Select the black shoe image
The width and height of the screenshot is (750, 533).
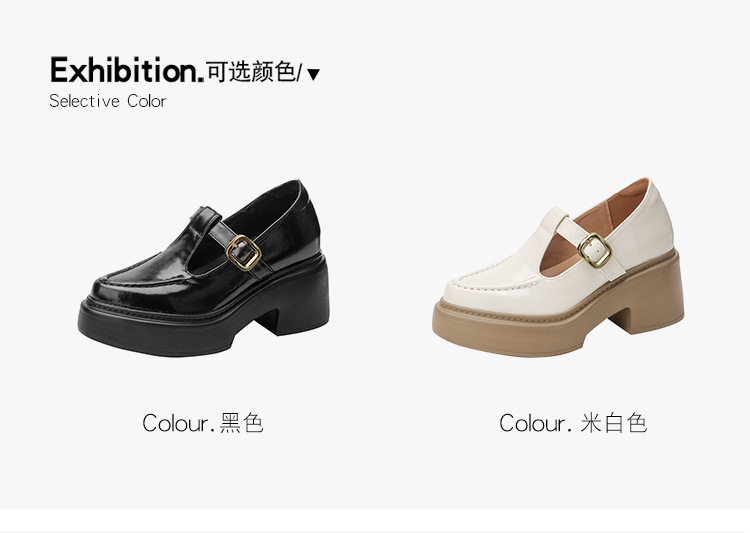click(x=204, y=268)
